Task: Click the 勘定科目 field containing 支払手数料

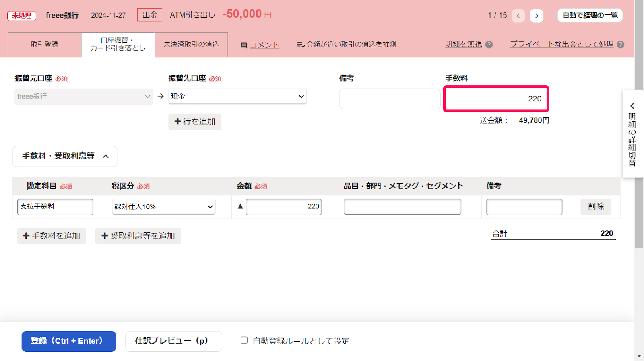Action: tap(55, 206)
